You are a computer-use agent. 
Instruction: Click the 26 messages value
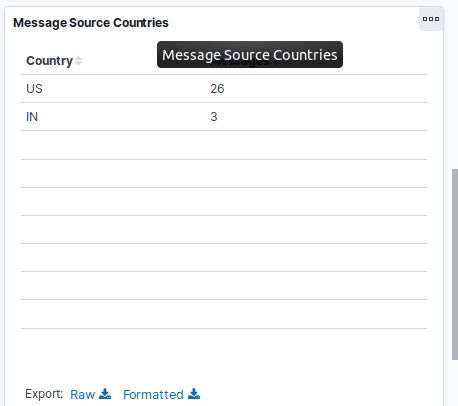[x=217, y=89]
